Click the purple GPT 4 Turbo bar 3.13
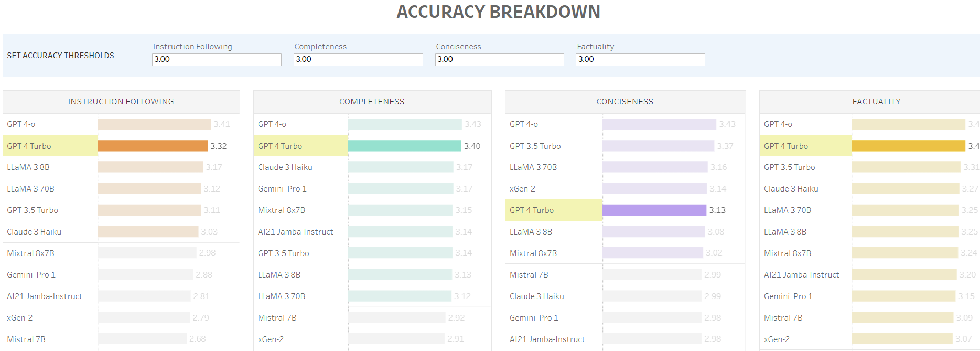Image resolution: width=980 pixels, height=351 pixels. point(654,210)
